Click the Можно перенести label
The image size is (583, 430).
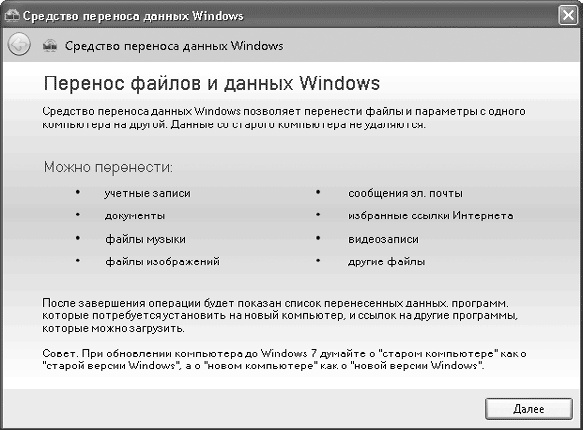108,167
